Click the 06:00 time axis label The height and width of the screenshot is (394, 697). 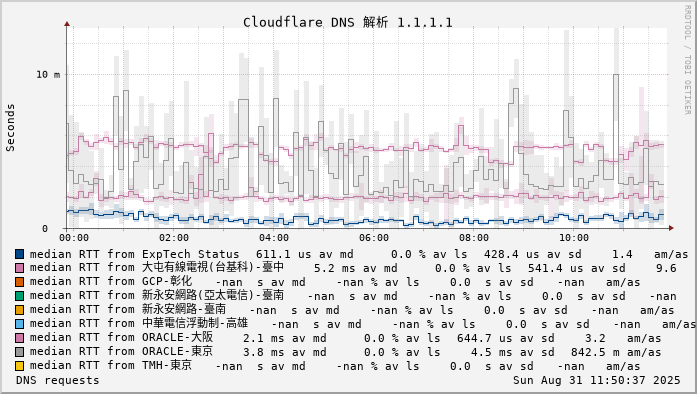[374, 238]
